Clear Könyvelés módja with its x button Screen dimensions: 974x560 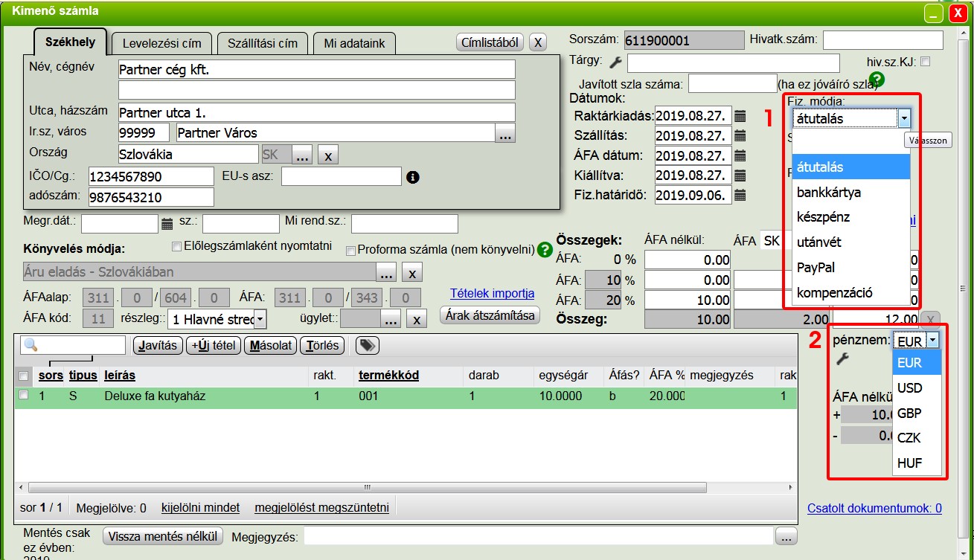pos(414,271)
